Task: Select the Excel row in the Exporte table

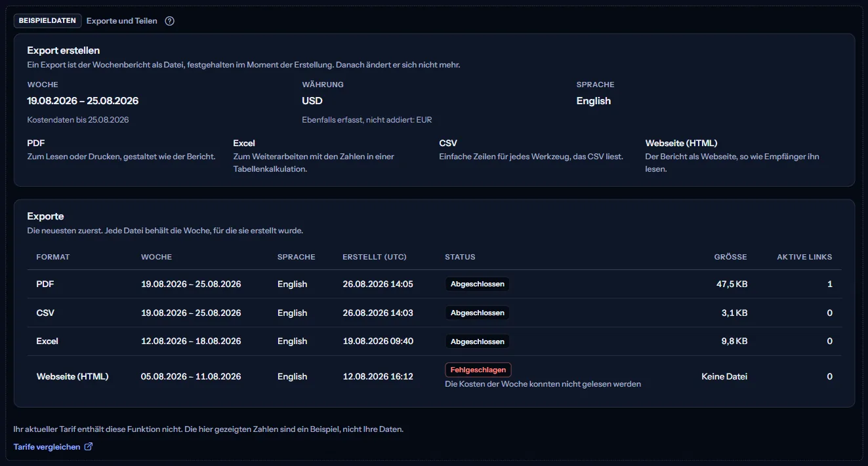Action: tap(434, 341)
